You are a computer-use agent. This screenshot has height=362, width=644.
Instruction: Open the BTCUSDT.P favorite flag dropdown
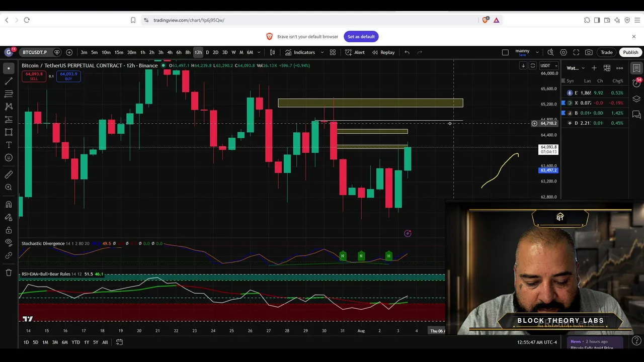pyautogui.click(x=57, y=52)
